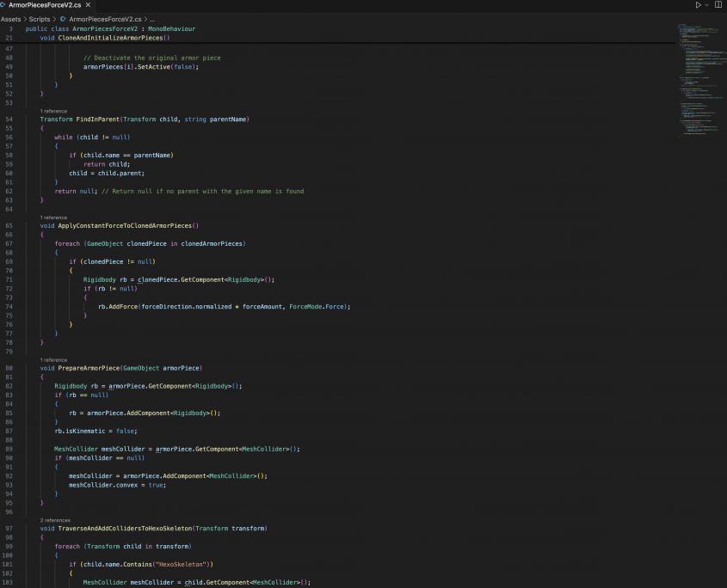Open 2 references above TraverseAndAddCollidersToHexoSkeleton
Screen dimensions: 727x588
55,520
